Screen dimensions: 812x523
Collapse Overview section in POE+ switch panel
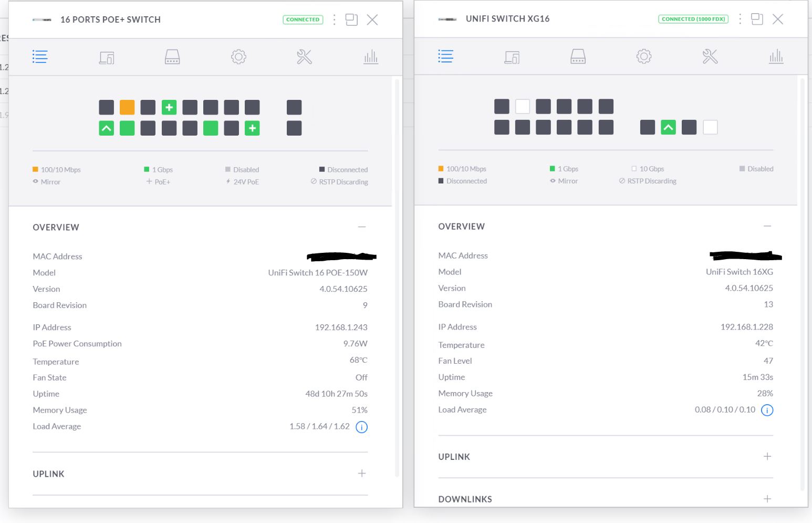(362, 227)
